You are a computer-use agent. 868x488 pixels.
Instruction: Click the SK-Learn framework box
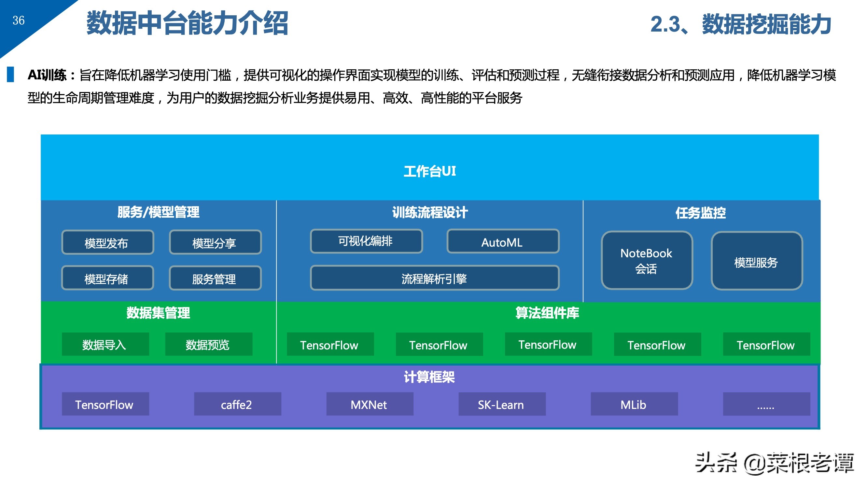502,404
